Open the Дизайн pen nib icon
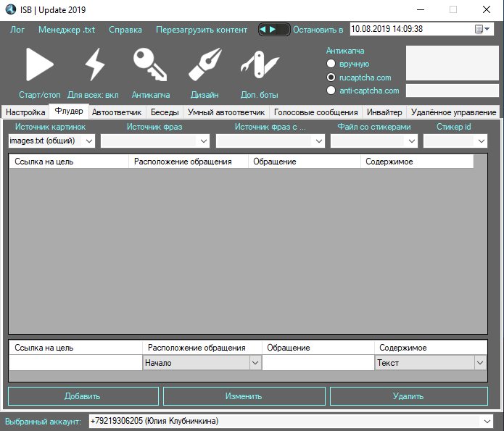This screenshot has height=431, width=504. [x=205, y=64]
